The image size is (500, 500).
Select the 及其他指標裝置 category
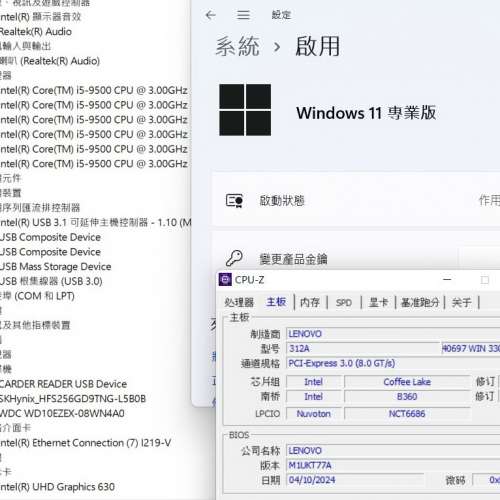coord(35,325)
